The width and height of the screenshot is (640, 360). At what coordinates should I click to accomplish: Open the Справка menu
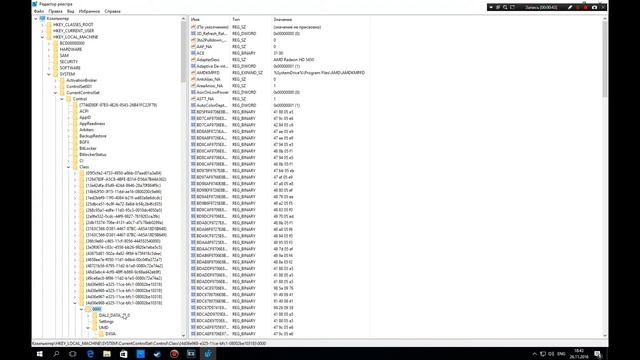coord(112,11)
